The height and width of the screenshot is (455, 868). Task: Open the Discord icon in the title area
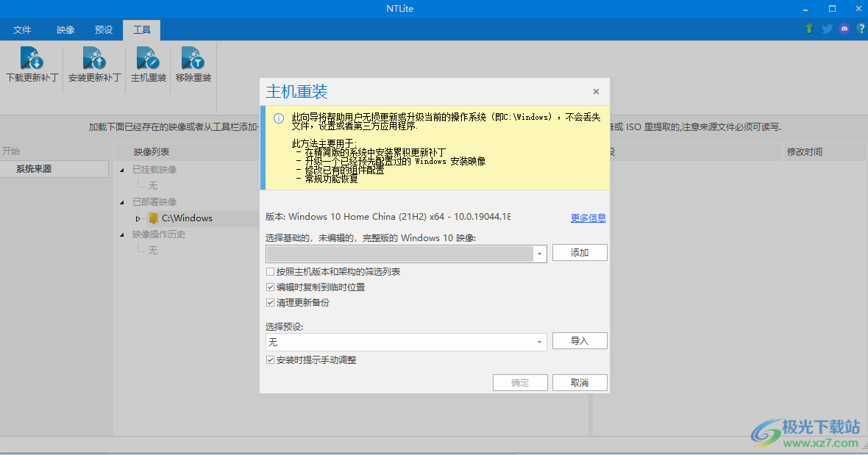[x=844, y=29]
